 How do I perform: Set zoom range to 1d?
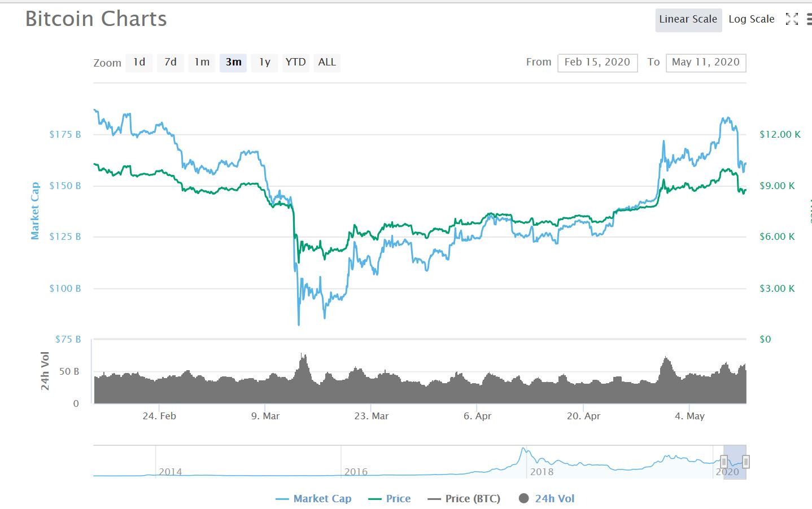139,62
